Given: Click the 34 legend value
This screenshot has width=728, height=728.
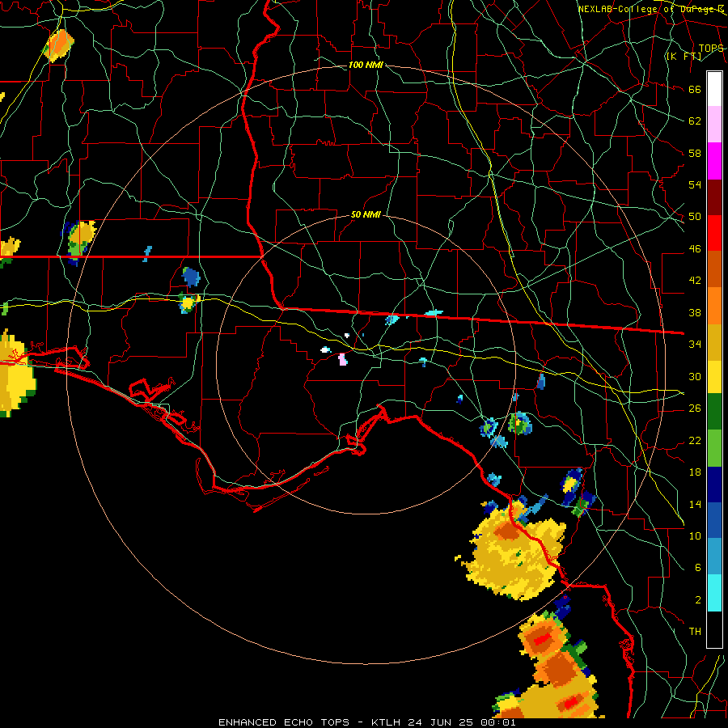Looking at the screenshot, I should click(x=695, y=345).
